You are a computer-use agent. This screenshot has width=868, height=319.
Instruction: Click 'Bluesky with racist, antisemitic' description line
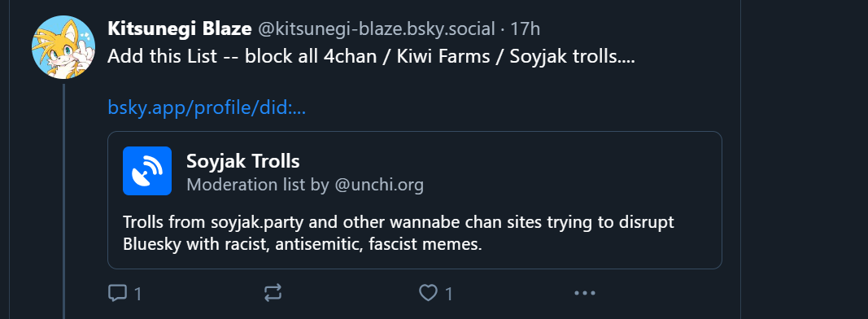point(303,244)
